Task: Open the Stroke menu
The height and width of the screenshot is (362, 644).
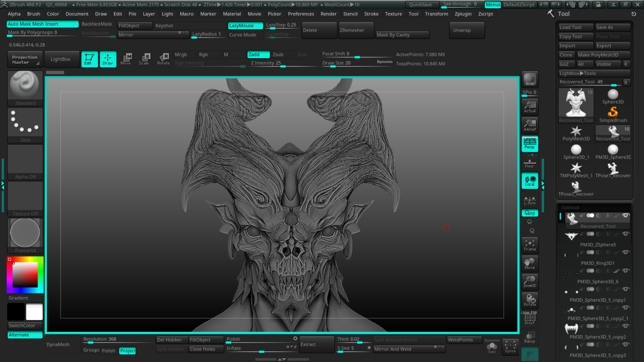Action: point(371,14)
